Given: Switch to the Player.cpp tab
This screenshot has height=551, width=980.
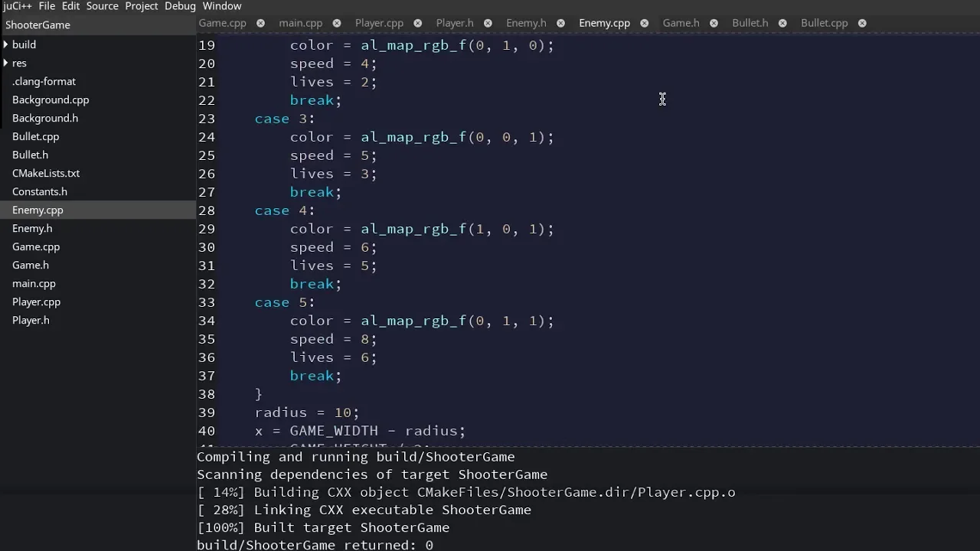Looking at the screenshot, I should pos(379,23).
